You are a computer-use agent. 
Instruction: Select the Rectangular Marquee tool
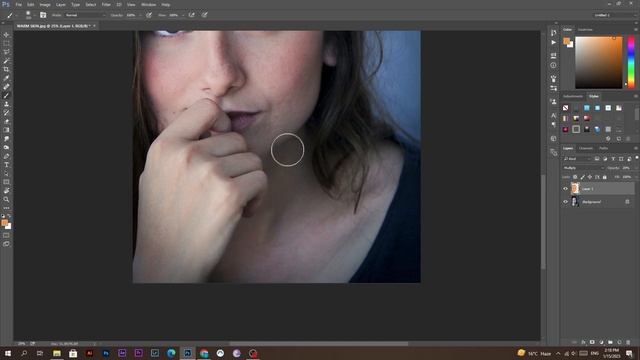(x=6, y=43)
